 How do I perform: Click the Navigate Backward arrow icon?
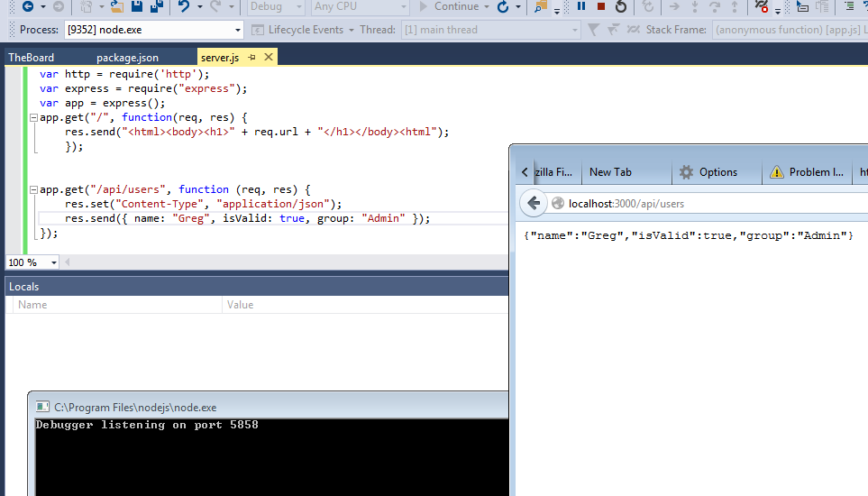click(x=27, y=6)
